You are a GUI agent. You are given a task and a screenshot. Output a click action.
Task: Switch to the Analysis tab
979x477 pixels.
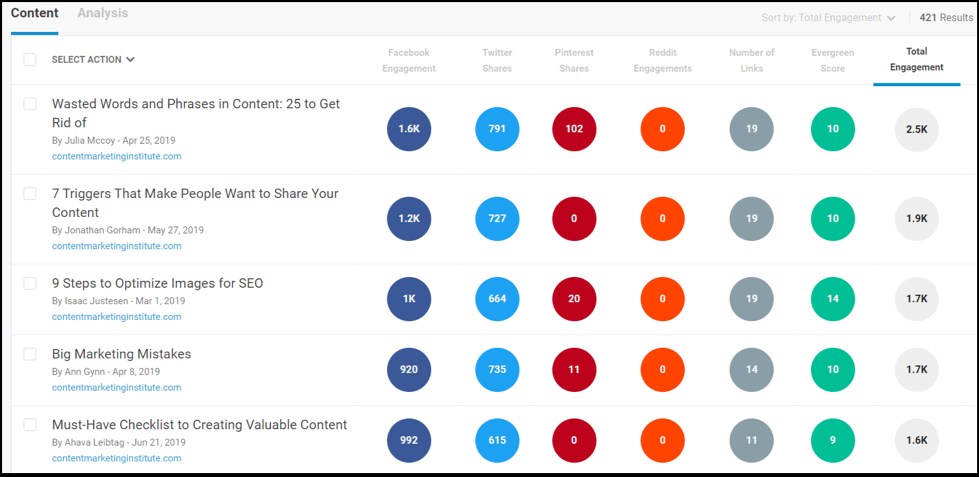coord(102,13)
